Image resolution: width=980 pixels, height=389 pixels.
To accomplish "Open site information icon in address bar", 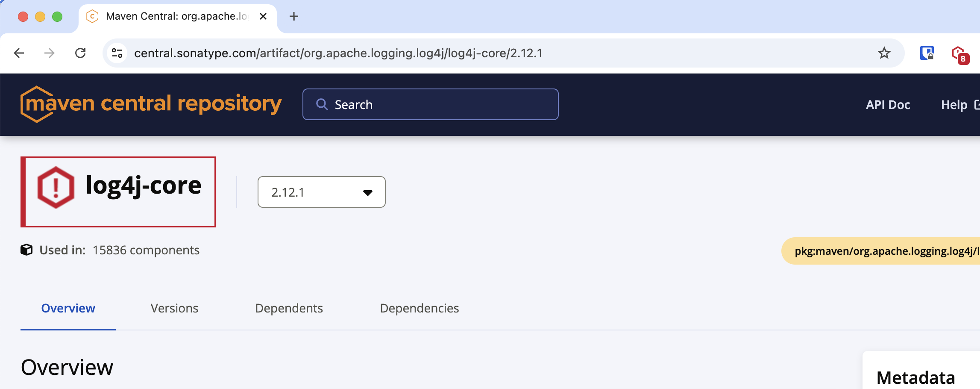I will tap(117, 53).
